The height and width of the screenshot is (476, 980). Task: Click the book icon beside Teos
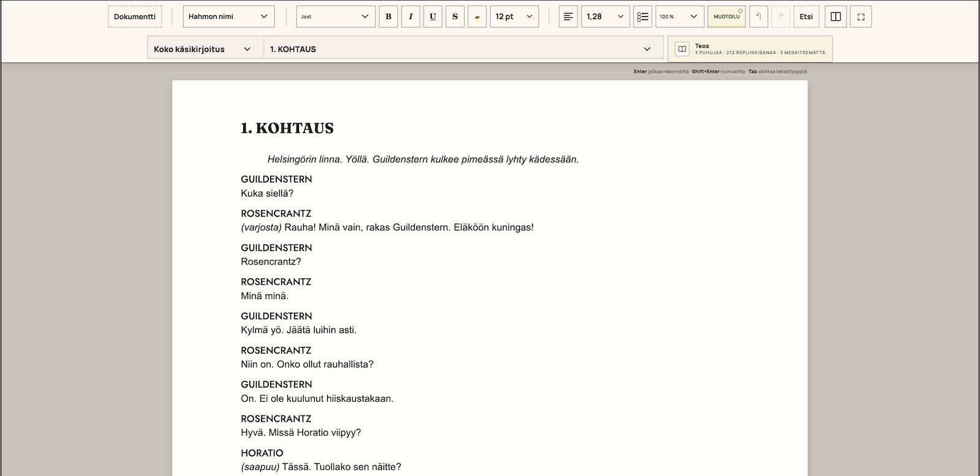point(682,49)
